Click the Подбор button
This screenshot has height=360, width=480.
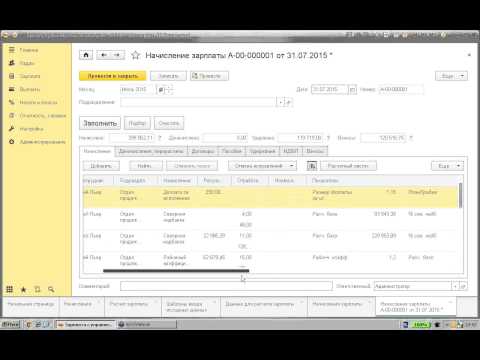(137, 123)
